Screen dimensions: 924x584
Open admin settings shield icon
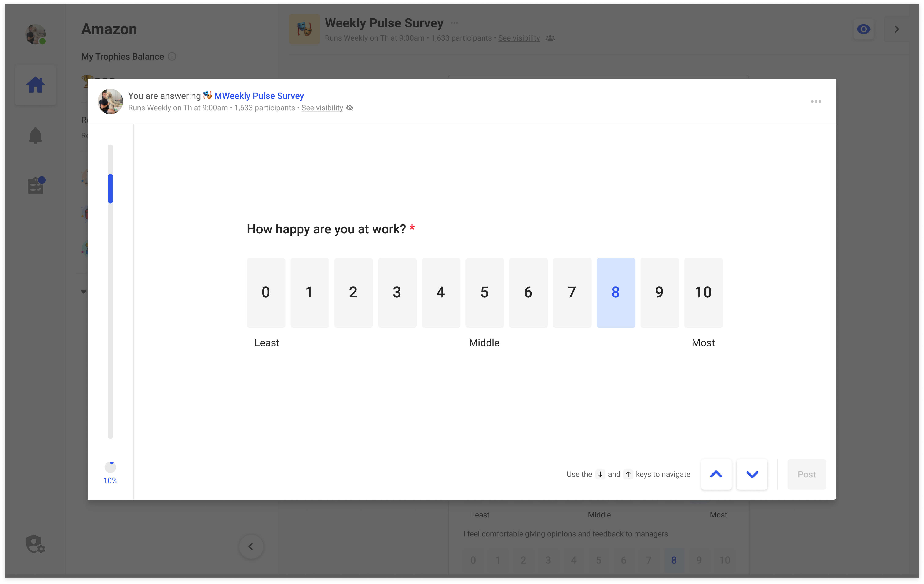click(35, 544)
